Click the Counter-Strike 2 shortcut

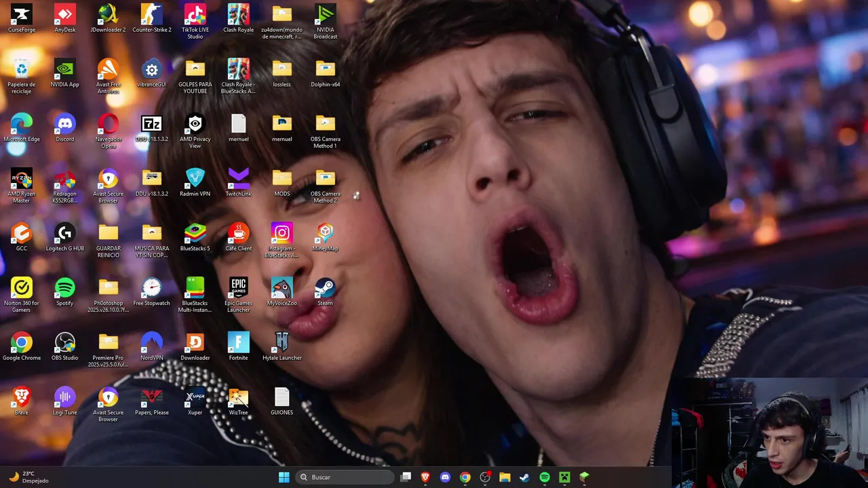click(152, 18)
